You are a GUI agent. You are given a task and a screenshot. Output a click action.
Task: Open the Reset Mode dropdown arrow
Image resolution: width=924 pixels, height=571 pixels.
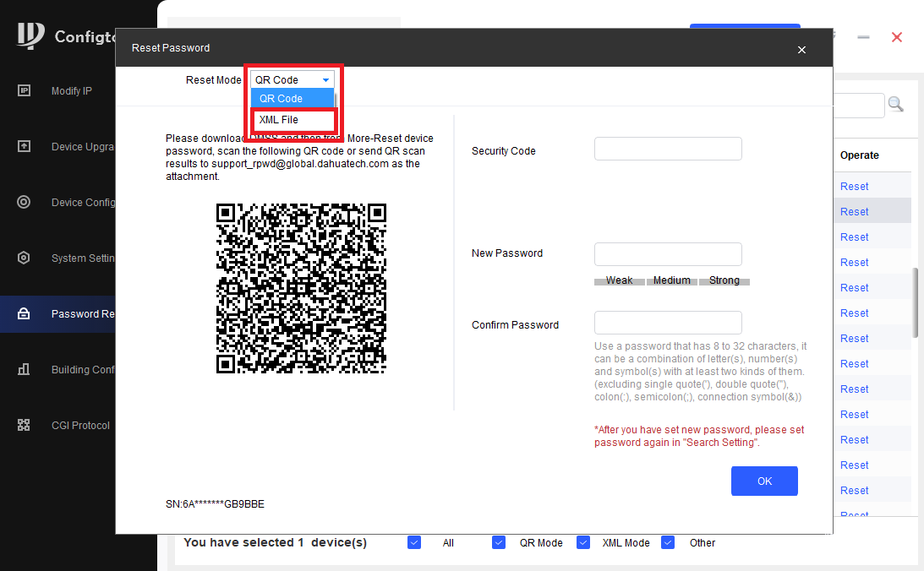point(325,80)
